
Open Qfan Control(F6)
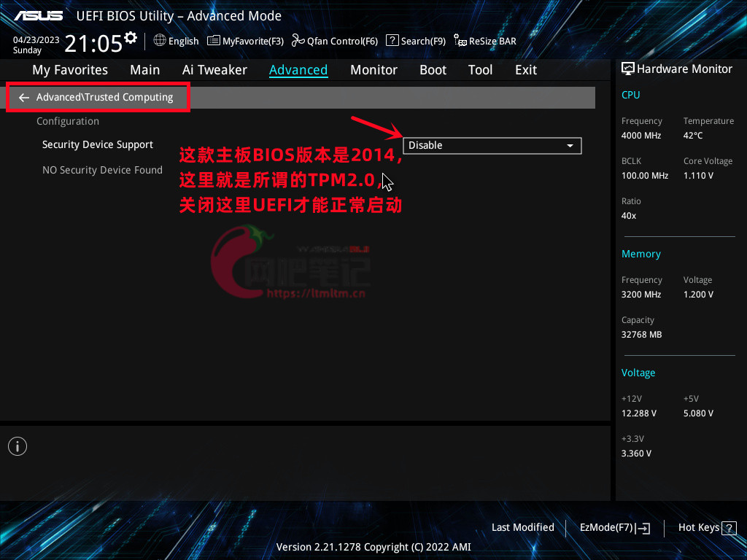pos(334,41)
